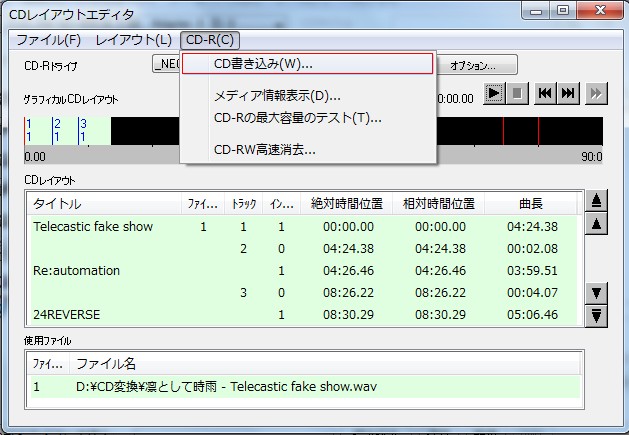Skip to the previous track

[x=545, y=93]
